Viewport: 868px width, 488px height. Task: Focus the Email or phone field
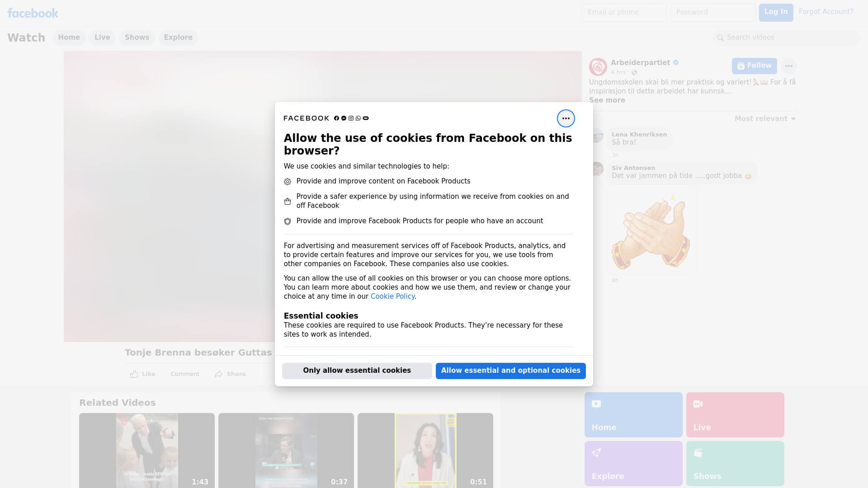[624, 13]
